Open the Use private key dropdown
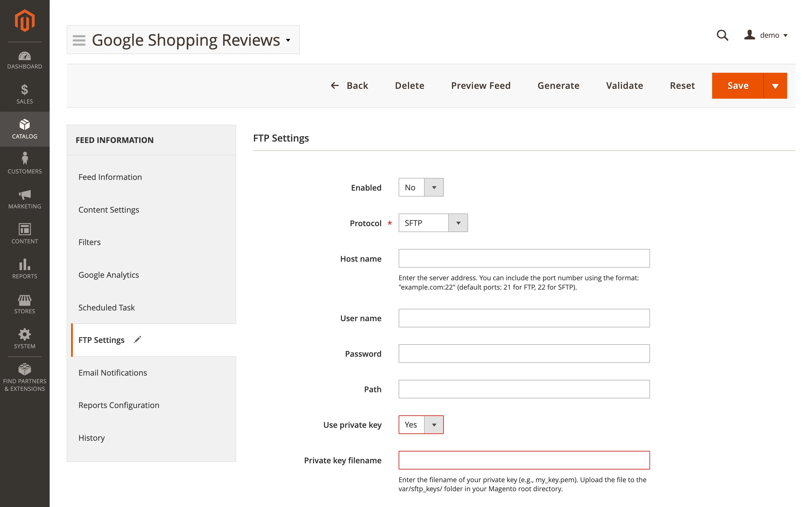 click(421, 424)
